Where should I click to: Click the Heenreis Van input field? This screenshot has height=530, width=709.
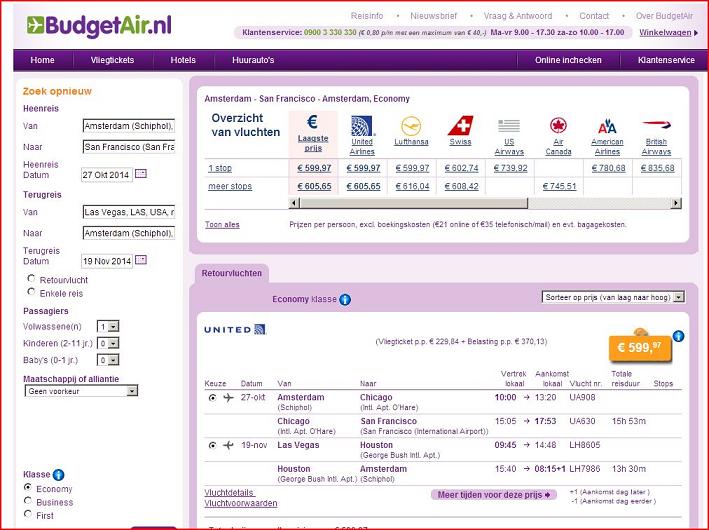128,126
